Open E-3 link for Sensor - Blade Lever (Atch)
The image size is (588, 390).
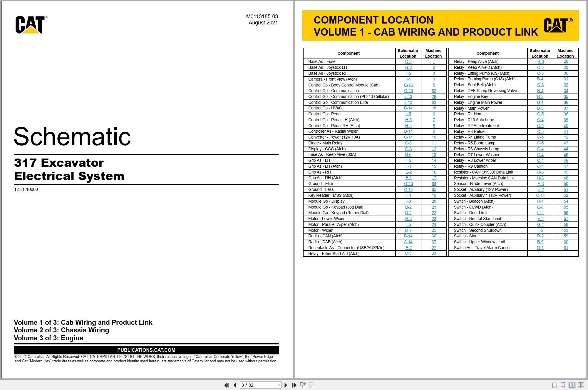pos(540,184)
